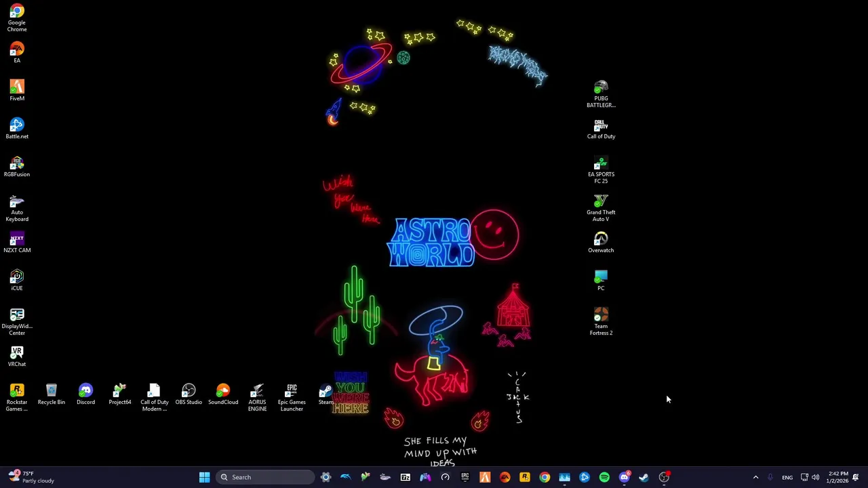
Task: Open Dolphin emulator from the taskbar
Action: (345, 477)
